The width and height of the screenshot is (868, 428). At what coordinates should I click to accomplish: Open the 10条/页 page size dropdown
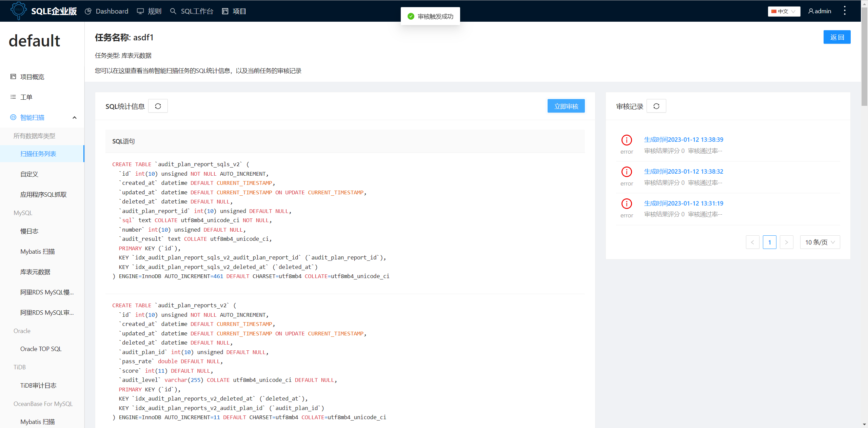point(820,242)
